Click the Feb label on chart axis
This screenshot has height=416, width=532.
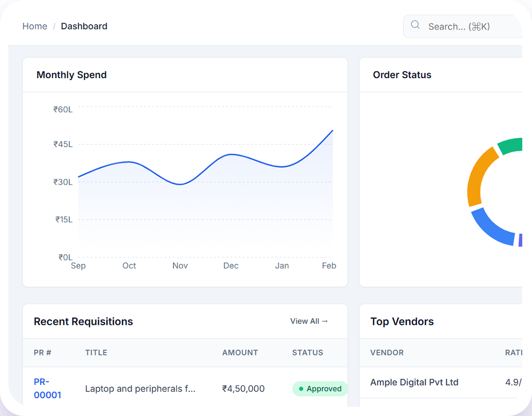tap(329, 266)
